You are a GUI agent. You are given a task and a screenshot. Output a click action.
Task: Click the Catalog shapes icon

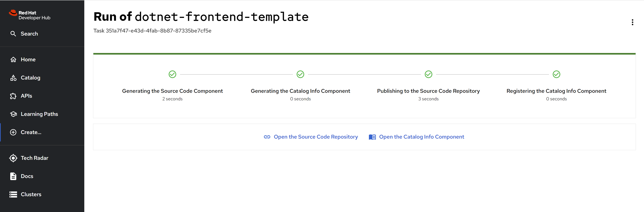click(x=13, y=78)
